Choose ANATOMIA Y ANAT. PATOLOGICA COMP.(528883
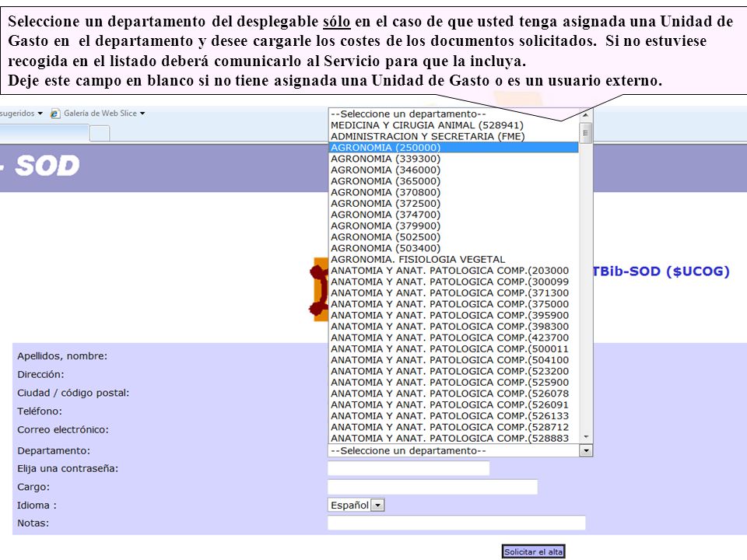 click(454, 438)
